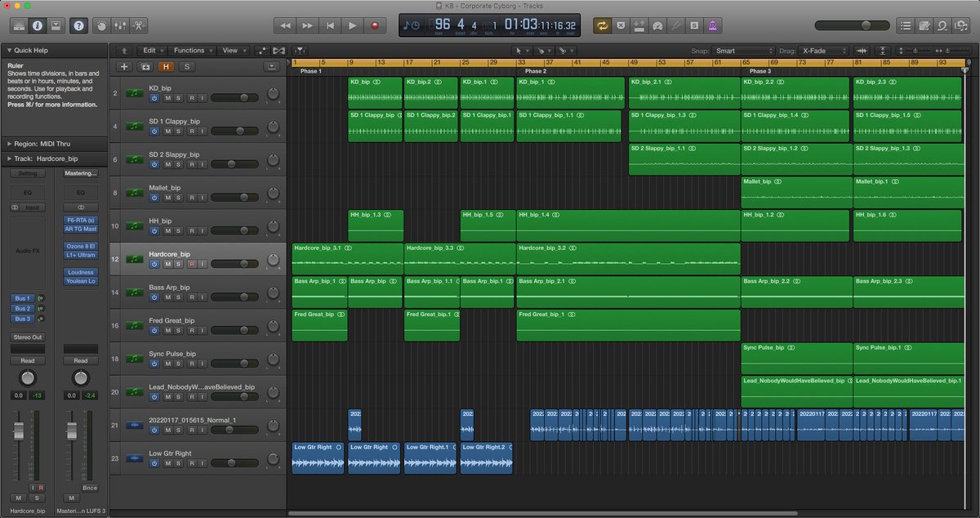This screenshot has width=980, height=518.
Task: Open the Edit menu
Action: (x=152, y=50)
